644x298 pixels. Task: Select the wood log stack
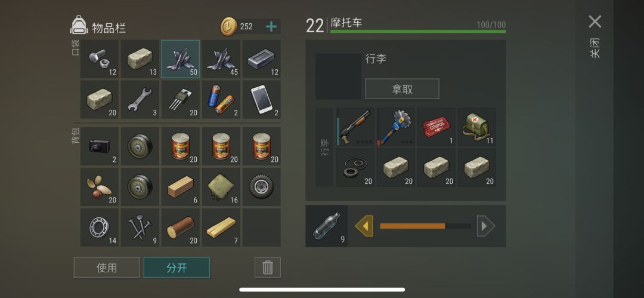tap(180, 227)
